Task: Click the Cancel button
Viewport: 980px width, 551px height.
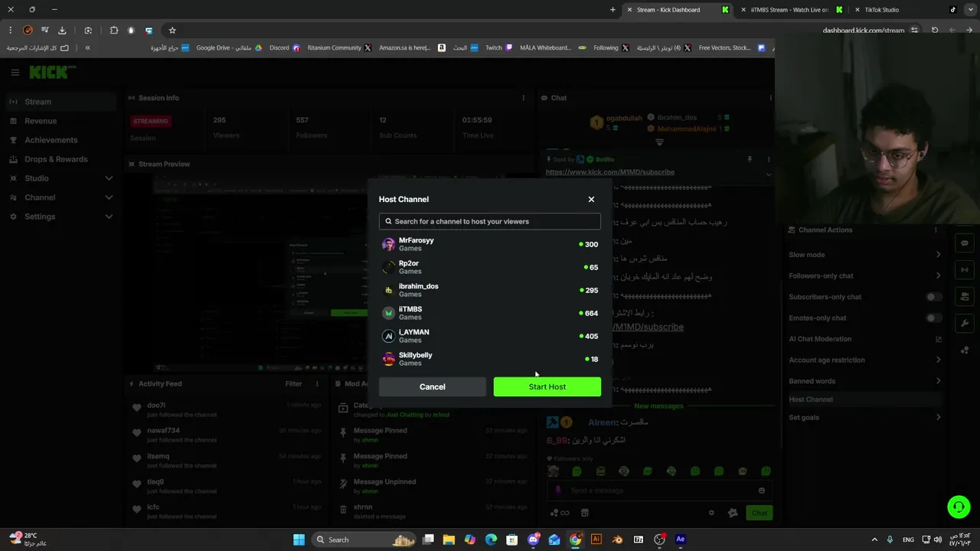Action: tap(432, 386)
